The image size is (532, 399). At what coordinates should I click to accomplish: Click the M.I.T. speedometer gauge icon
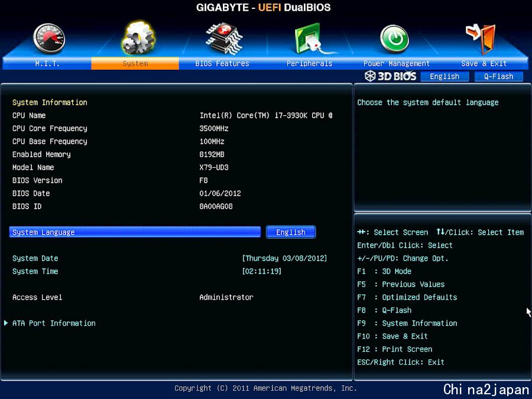click(49, 38)
